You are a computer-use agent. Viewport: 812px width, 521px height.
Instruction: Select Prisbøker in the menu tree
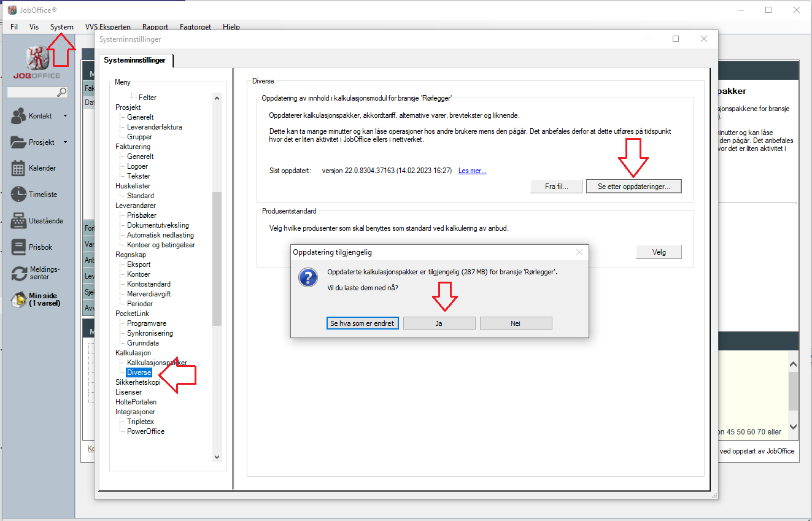142,215
